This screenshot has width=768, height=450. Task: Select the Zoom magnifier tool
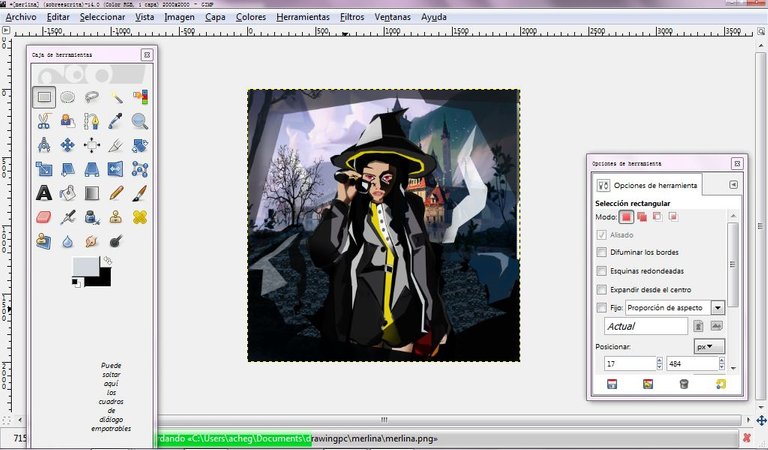[x=140, y=121]
